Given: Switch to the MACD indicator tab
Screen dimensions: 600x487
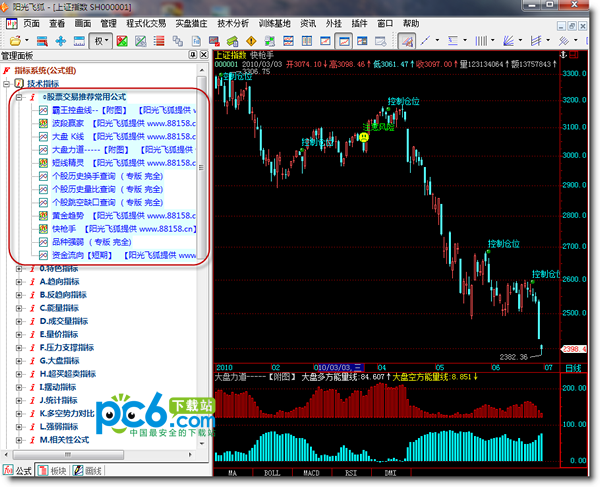Looking at the screenshot, I should click(311, 473).
